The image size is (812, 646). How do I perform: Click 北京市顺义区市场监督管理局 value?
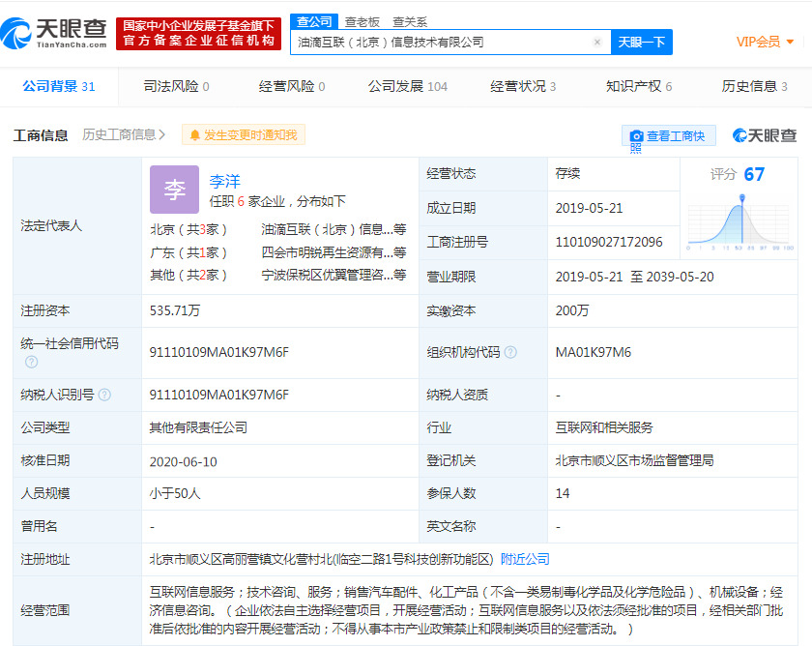(634, 460)
